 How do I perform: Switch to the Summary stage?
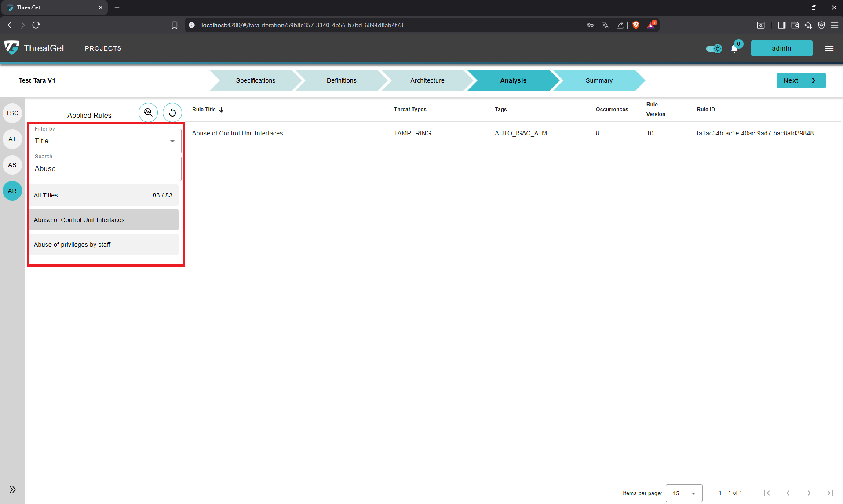point(598,80)
